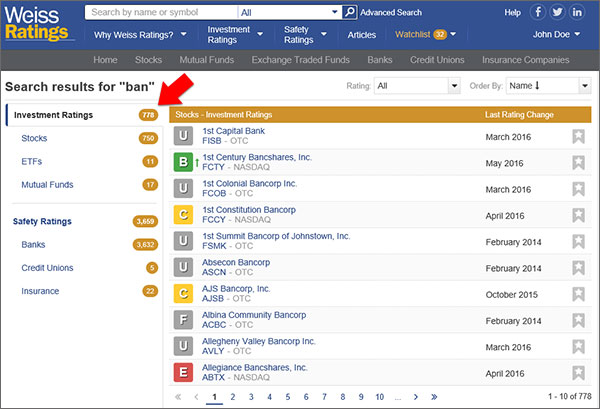Viewport: 600px width, 409px height.
Task: Bookmark 1st Capital Bank to watchlist
Action: (579, 137)
